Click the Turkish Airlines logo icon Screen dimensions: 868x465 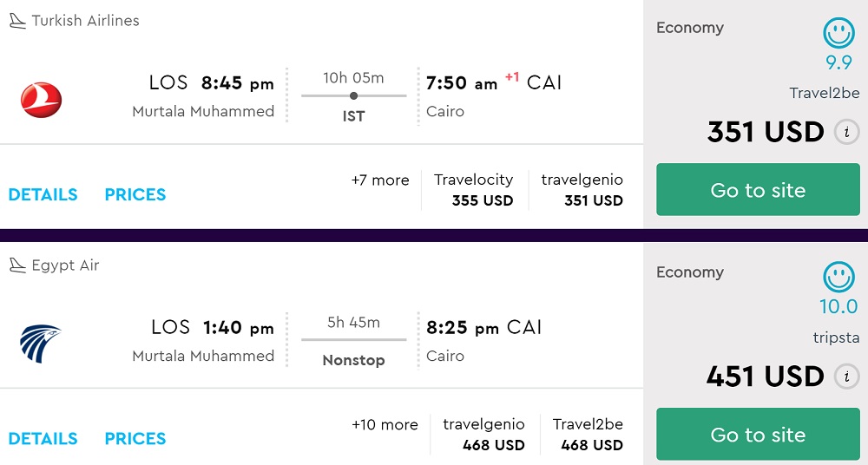[41, 100]
